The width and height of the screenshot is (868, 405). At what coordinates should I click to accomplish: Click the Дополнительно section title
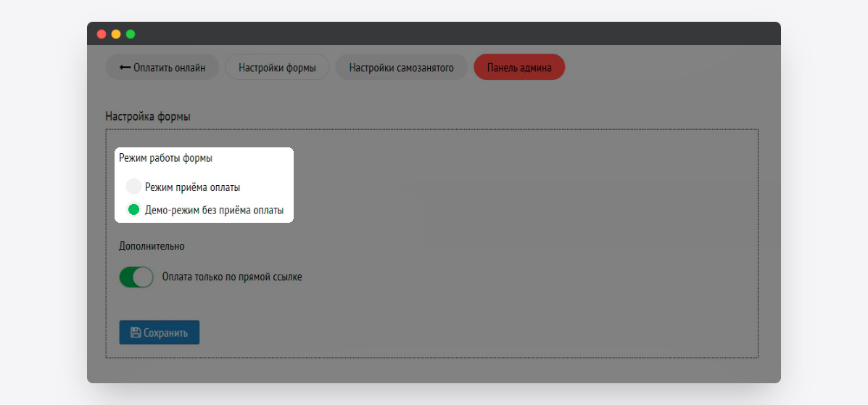click(x=152, y=246)
